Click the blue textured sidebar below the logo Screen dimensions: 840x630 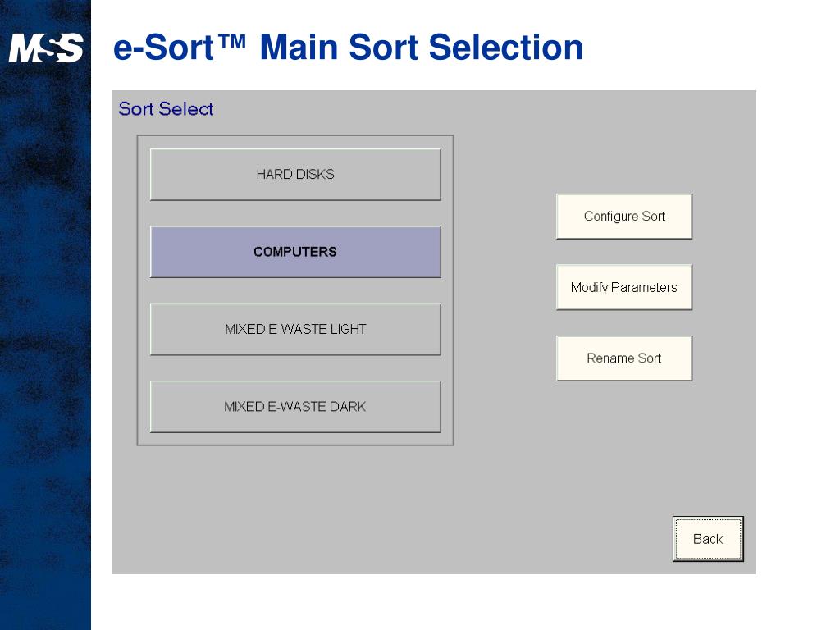(46, 343)
